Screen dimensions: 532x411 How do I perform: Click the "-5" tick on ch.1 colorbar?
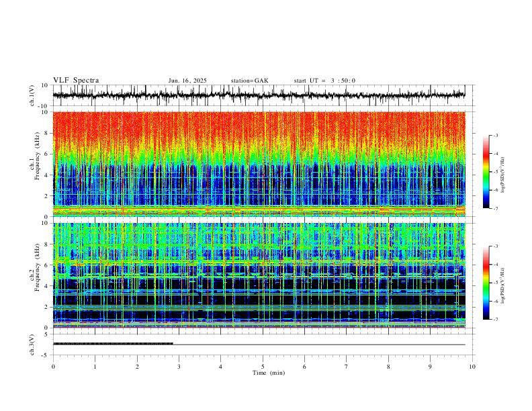pyautogui.click(x=496, y=172)
